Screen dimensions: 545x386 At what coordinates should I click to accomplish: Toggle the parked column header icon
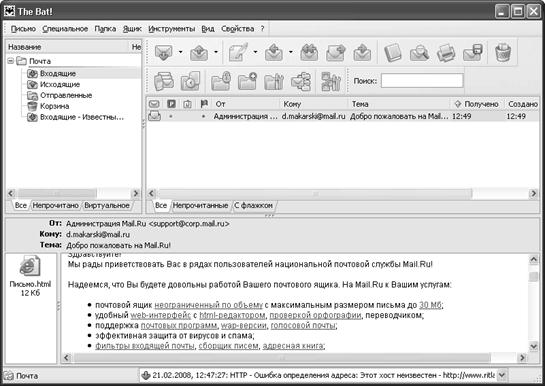pos(171,104)
